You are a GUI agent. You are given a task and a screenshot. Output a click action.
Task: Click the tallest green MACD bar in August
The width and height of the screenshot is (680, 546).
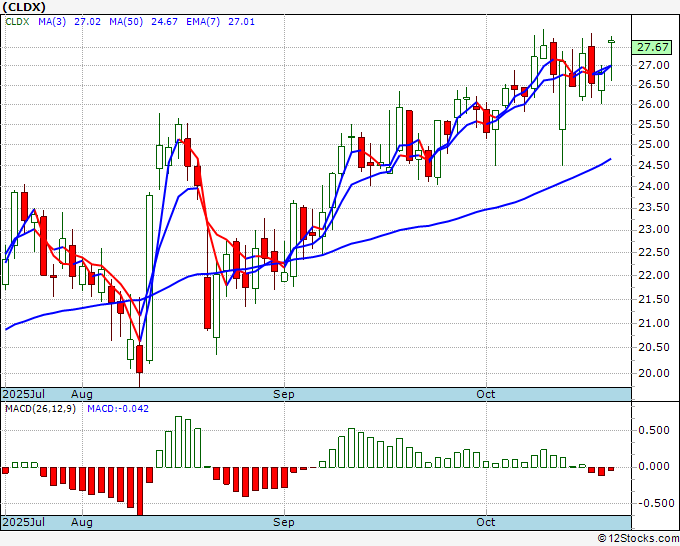178,442
